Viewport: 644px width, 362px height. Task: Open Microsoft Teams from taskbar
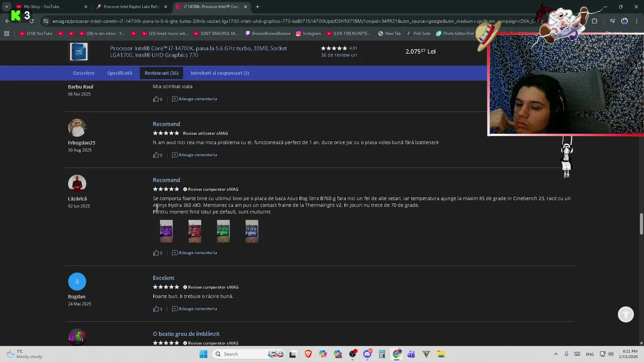tap(412, 354)
